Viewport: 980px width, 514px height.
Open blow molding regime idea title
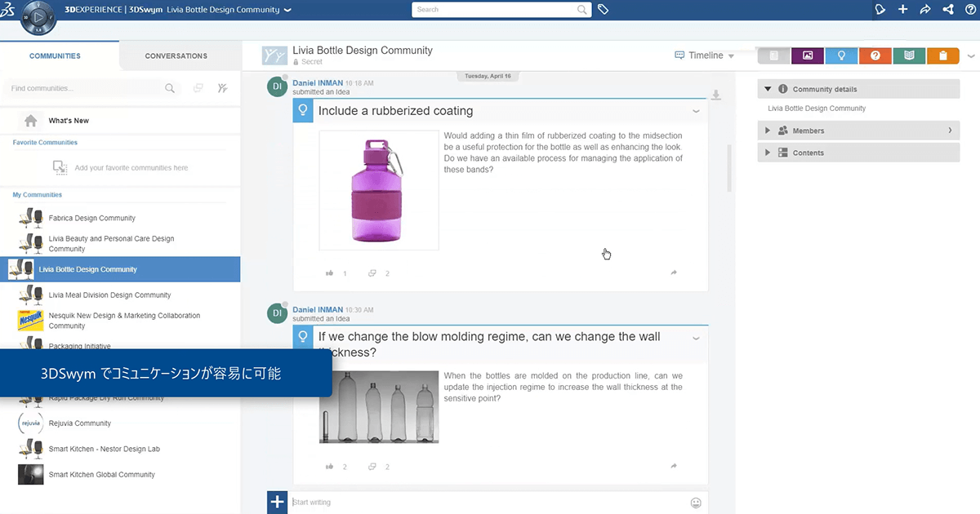click(489, 344)
